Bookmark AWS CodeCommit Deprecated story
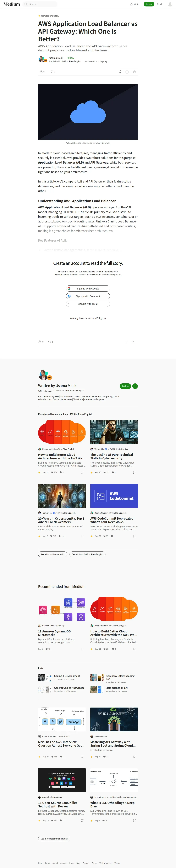 [134, 536]
